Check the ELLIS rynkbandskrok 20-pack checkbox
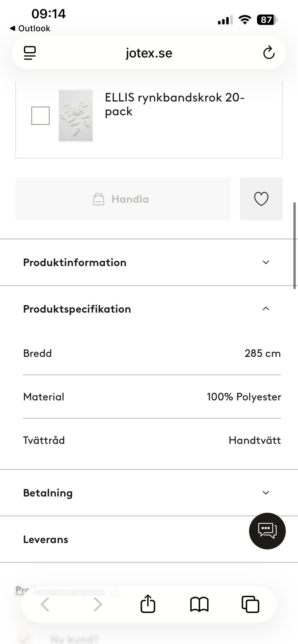Image resolution: width=298 pixels, height=644 pixels. tap(40, 116)
